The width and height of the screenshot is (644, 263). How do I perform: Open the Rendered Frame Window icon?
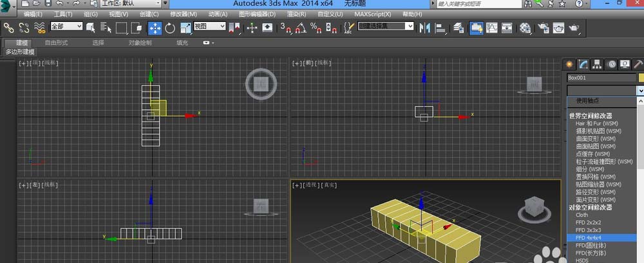[x=558, y=28]
